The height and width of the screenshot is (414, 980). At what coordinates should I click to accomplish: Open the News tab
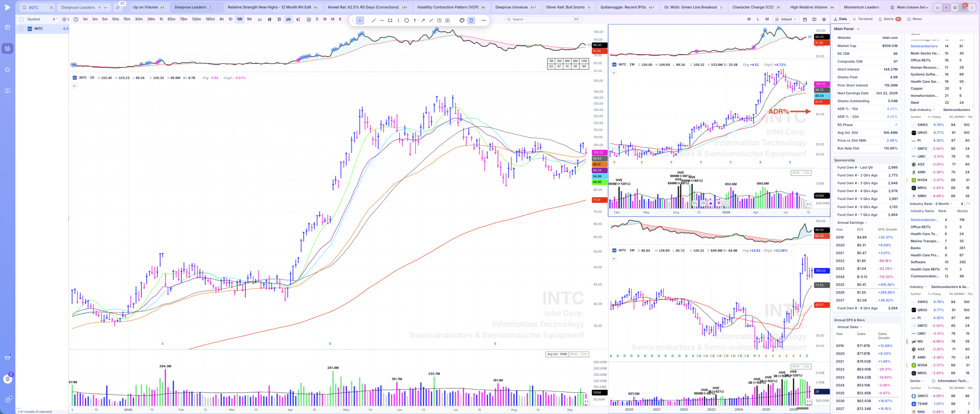pos(915,19)
